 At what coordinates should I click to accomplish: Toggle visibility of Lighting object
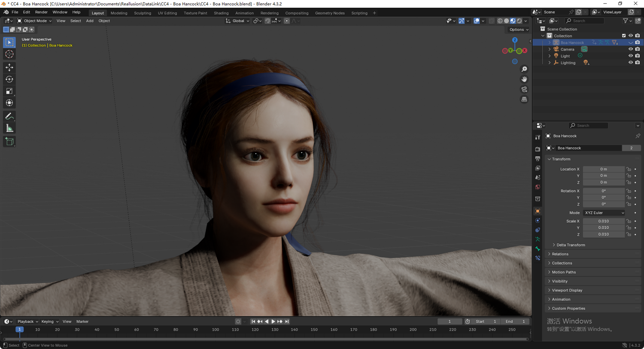click(x=630, y=63)
